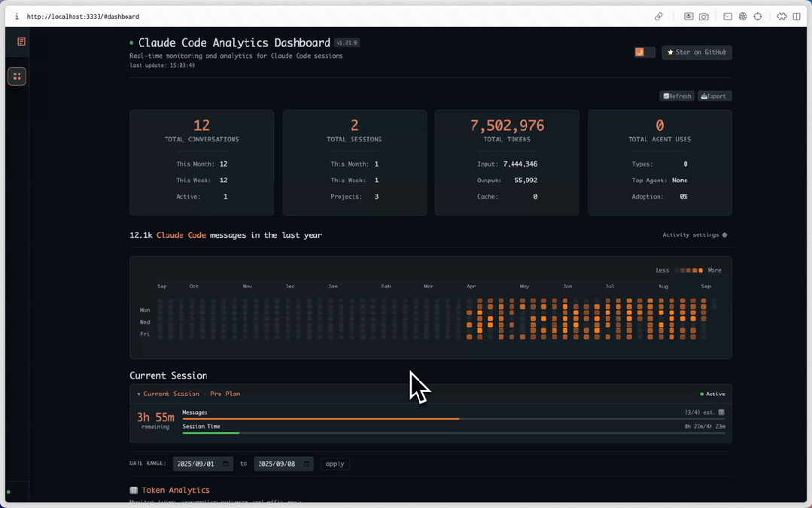Image resolution: width=812 pixels, height=508 pixels.
Task: Collapse the Current Session panel chevron
Action: pos(138,394)
